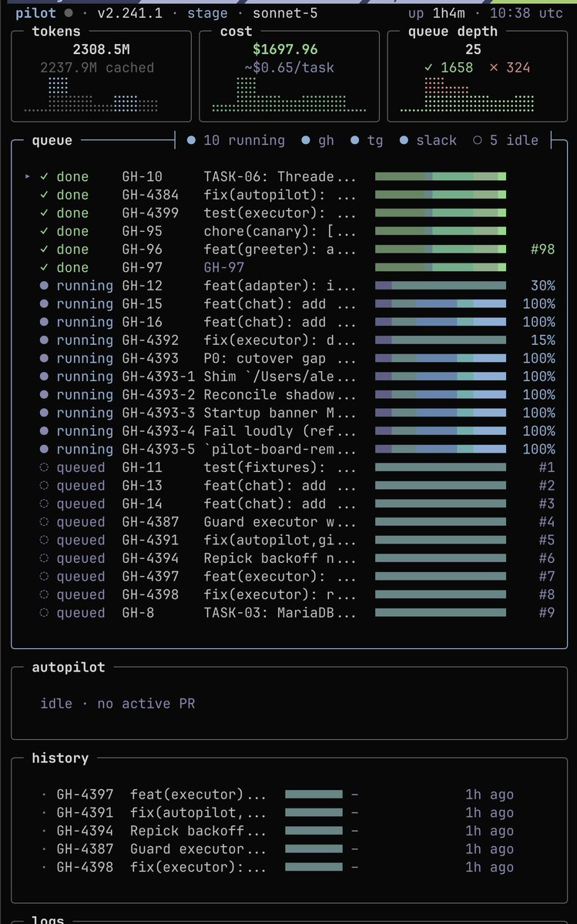Click 'Reconcile shadow...' task title
This screenshot has height=924, width=577.
[x=280, y=394]
